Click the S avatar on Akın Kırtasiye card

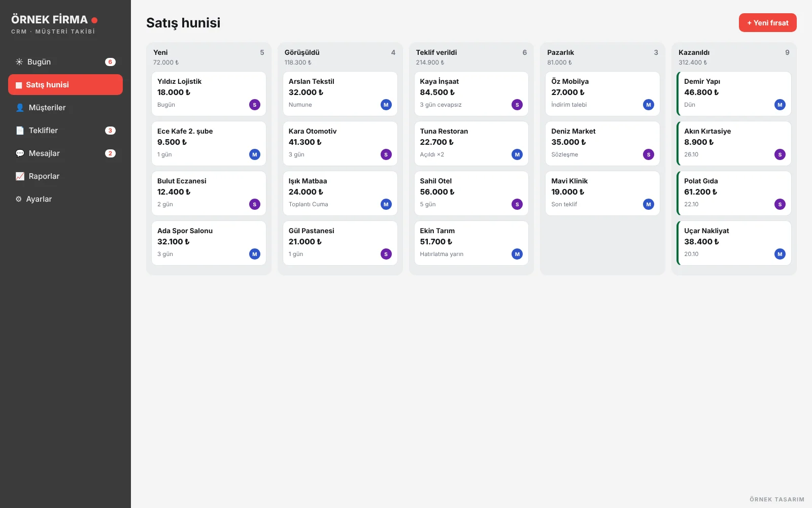pos(780,154)
